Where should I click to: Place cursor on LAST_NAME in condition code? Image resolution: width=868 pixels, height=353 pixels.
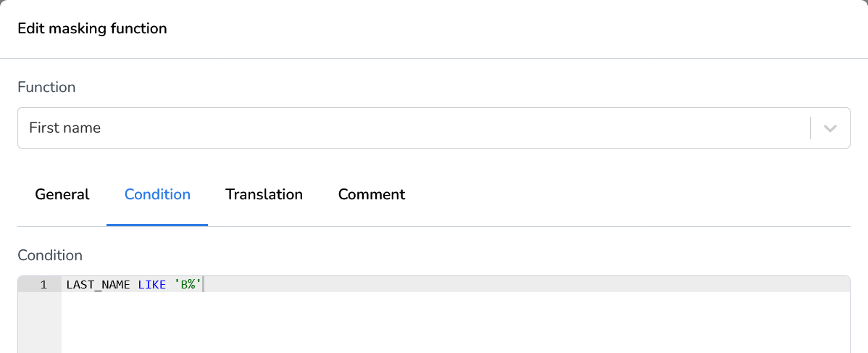tap(98, 285)
